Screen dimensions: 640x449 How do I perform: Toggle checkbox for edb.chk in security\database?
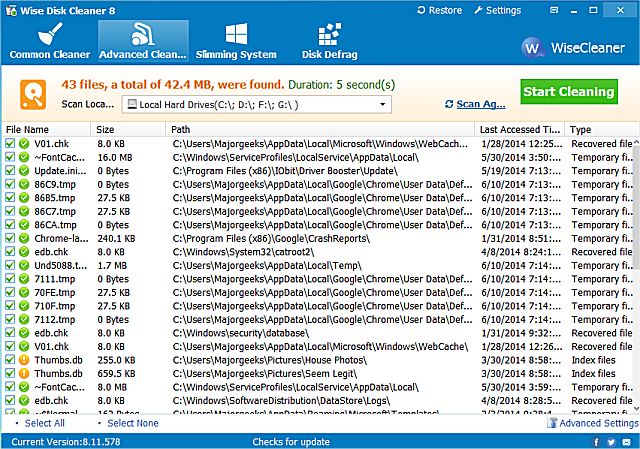pyautogui.click(x=10, y=333)
